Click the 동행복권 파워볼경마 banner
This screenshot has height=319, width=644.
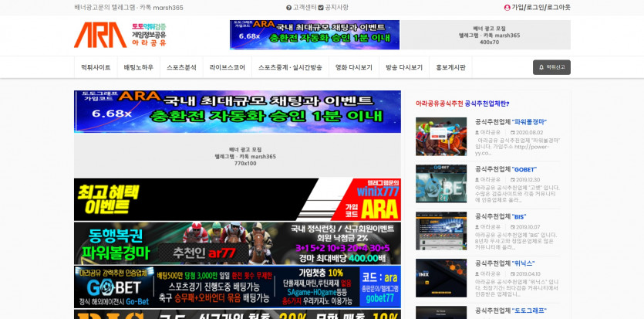[x=237, y=243]
